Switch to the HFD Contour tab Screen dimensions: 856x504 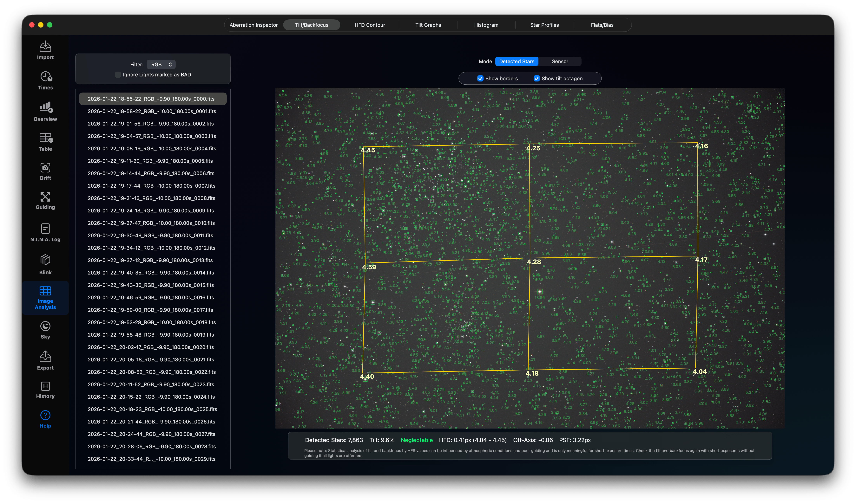click(x=370, y=25)
